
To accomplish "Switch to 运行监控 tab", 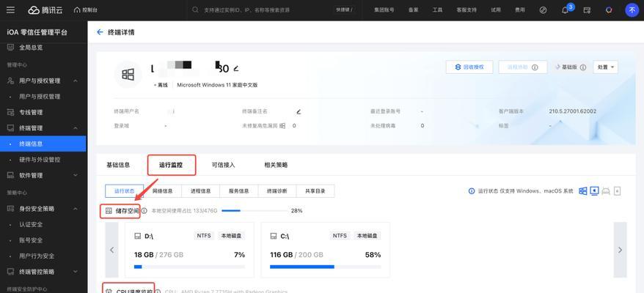I will 171,165.
